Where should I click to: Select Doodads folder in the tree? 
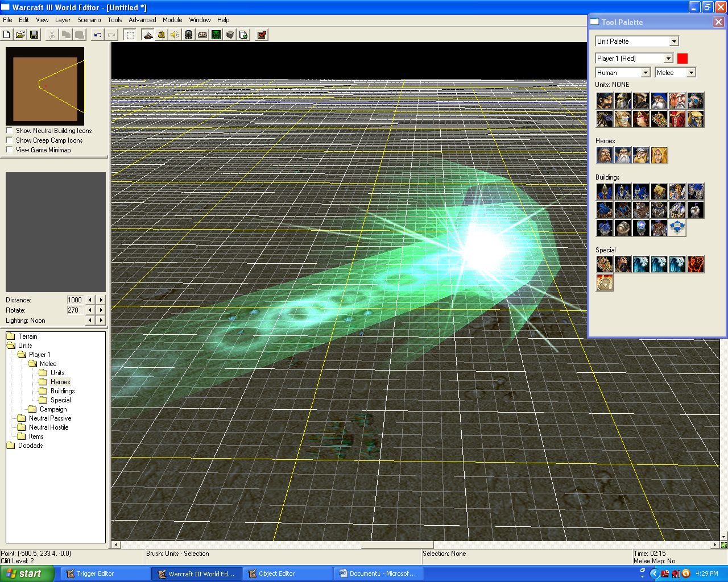pyautogui.click(x=30, y=446)
